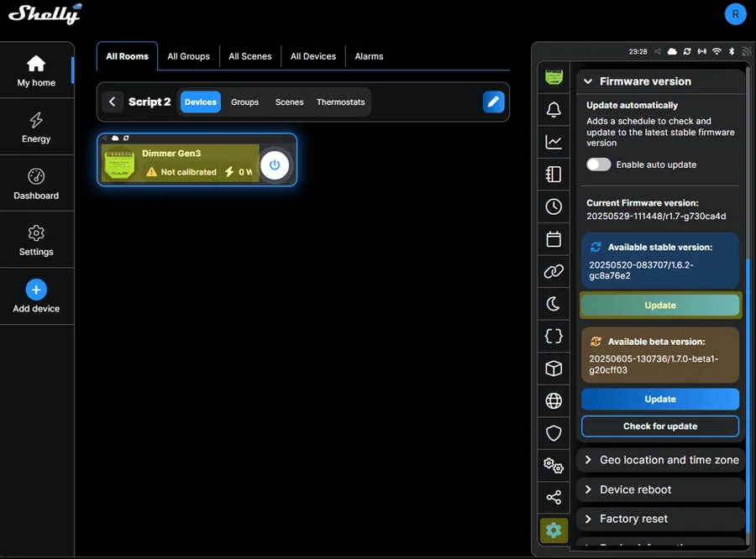
Task: Expand Geo location and time zone
Action: tap(660, 460)
